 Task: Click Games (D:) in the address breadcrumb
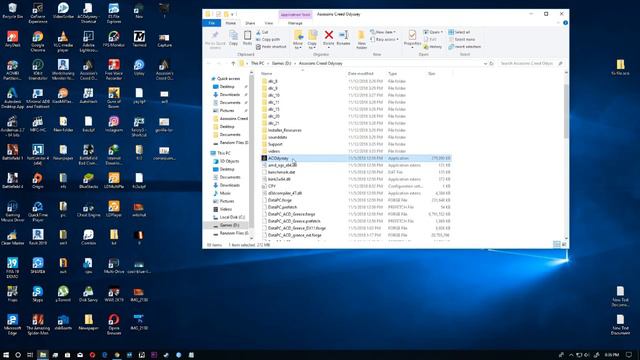tap(282, 64)
